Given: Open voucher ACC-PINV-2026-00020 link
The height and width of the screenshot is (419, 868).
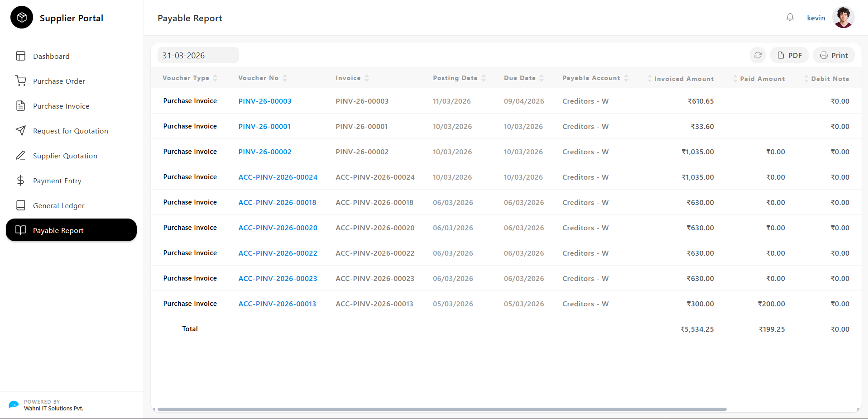Looking at the screenshot, I should (x=278, y=228).
